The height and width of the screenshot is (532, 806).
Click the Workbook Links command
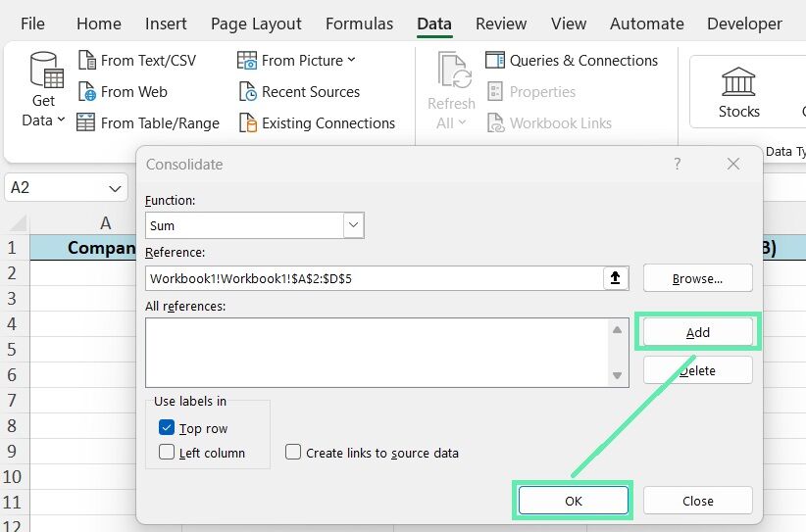[549, 123]
